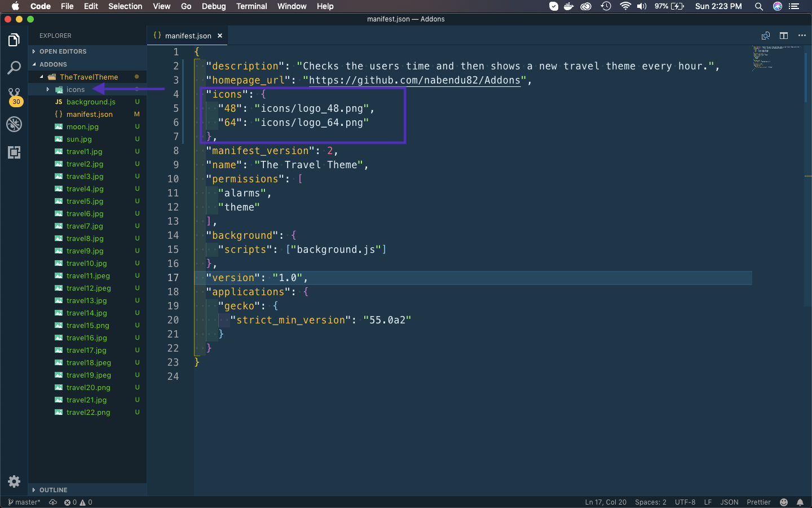Click the minimap code overview

777,58
